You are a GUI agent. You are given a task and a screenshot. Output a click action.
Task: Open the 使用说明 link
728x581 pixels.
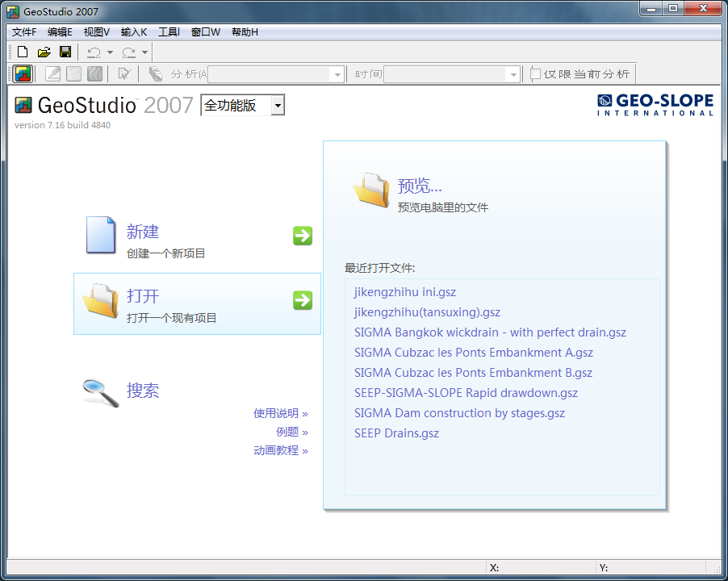click(x=280, y=413)
